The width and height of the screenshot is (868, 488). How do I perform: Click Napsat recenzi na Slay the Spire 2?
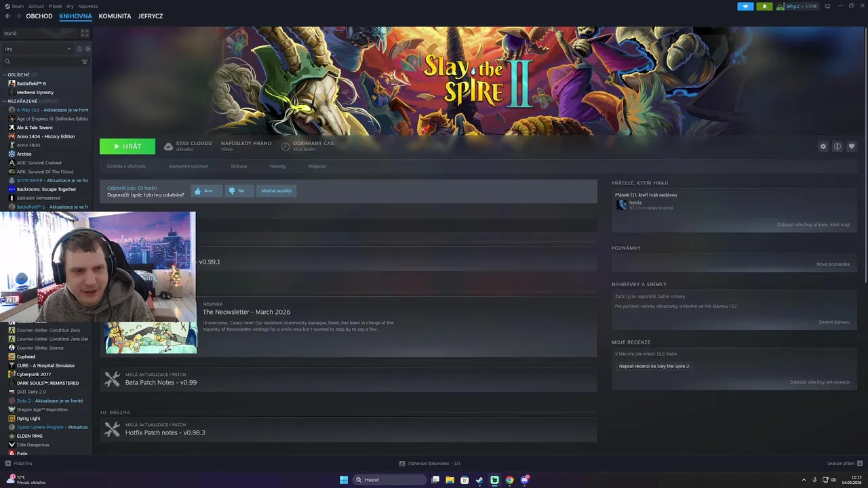pos(654,366)
